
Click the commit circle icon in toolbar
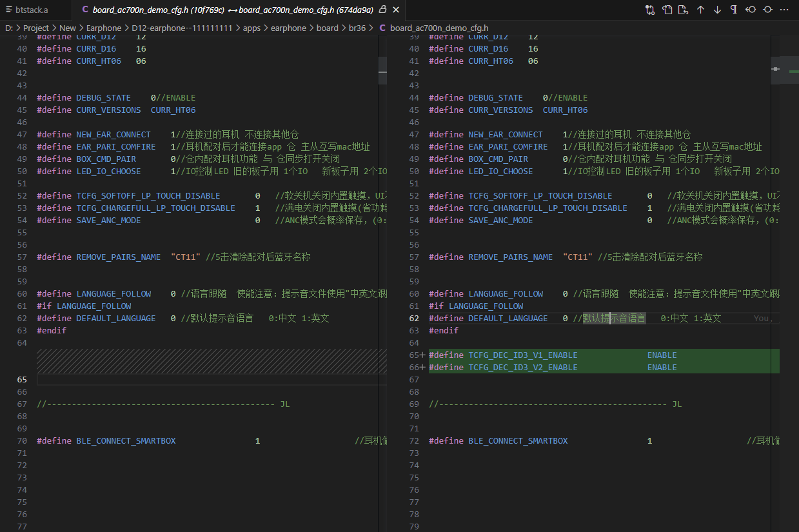[x=767, y=10]
